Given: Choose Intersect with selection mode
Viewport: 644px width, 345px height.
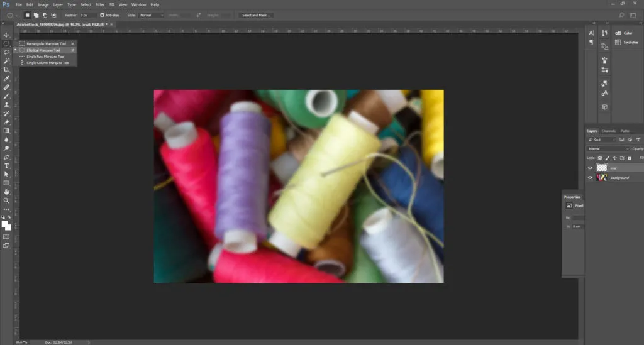Looking at the screenshot, I should coord(53,15).
